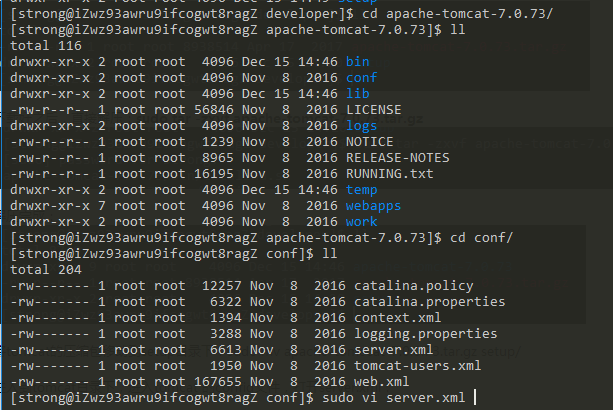This screenshot has width=613, height=410.
Task: Click the RUNNING.txt file name
Action: (x=390, y=174)
